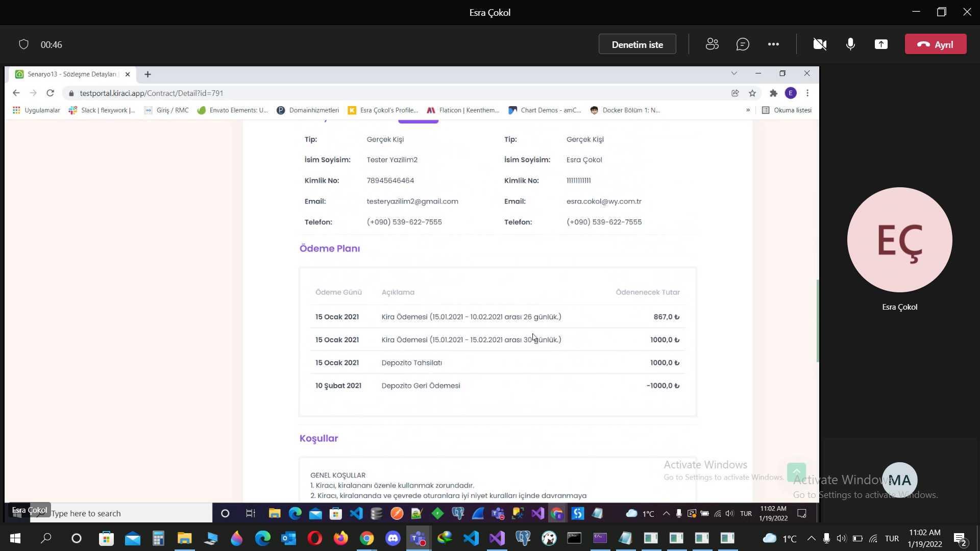Expand the hidden bookmarks chevron
The width and height of the screenshot is (980, 551).
click(x=748, y=110)
